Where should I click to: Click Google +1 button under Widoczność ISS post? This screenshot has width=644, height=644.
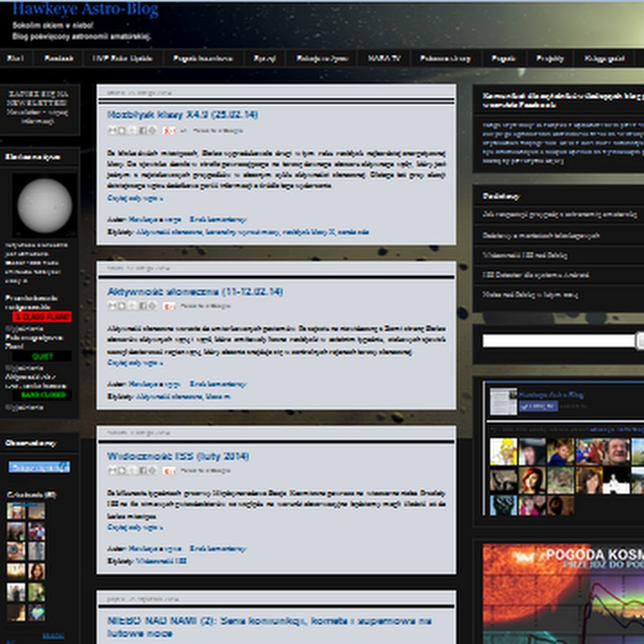[169, 470]
